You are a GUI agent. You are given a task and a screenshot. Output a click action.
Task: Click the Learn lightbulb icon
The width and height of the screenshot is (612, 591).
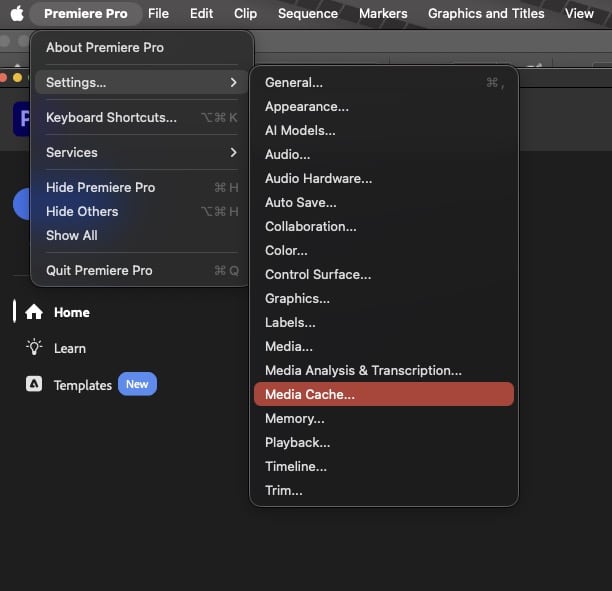(x=34, y=348)
